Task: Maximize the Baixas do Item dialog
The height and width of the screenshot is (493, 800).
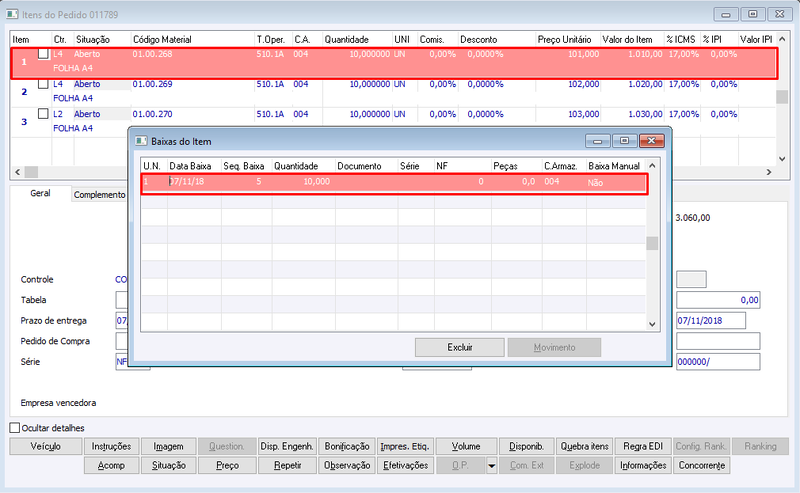Action: (x=624, y=141)
